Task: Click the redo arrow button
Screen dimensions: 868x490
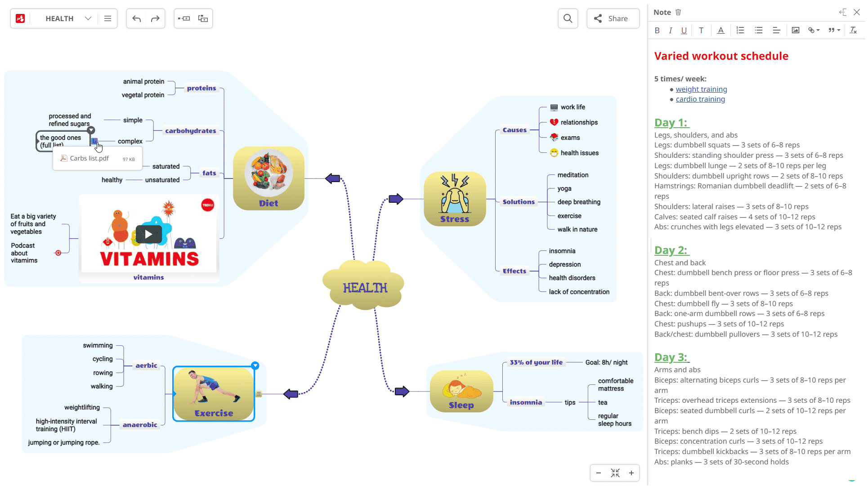Action: click(155, 18)
